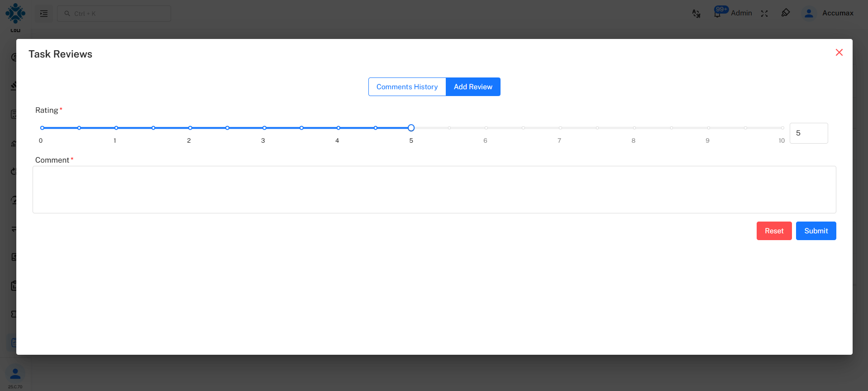Set rating to 0 on the slider
Screen dimensions: 868x391
click(41, 128)
